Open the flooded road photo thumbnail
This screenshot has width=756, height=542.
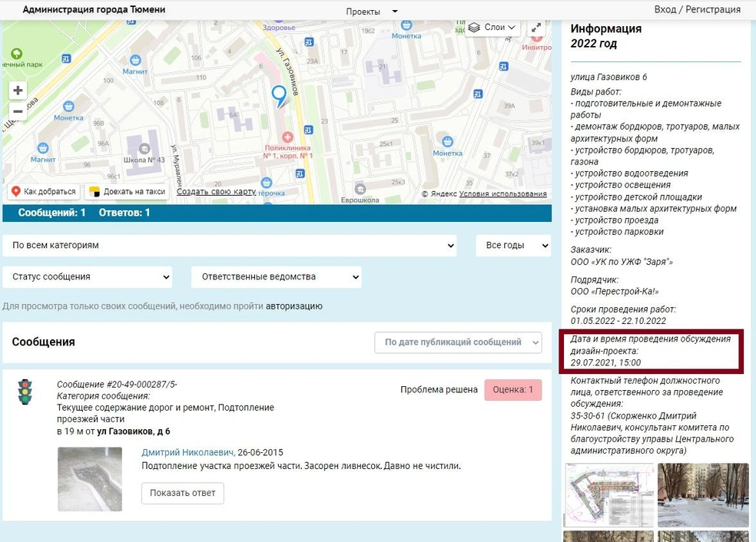(90, 479)
